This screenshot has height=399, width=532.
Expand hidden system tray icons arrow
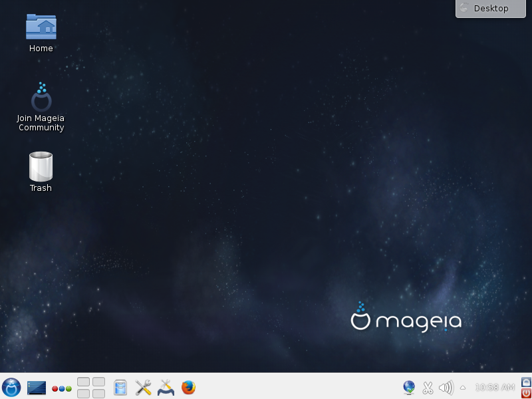463,388
